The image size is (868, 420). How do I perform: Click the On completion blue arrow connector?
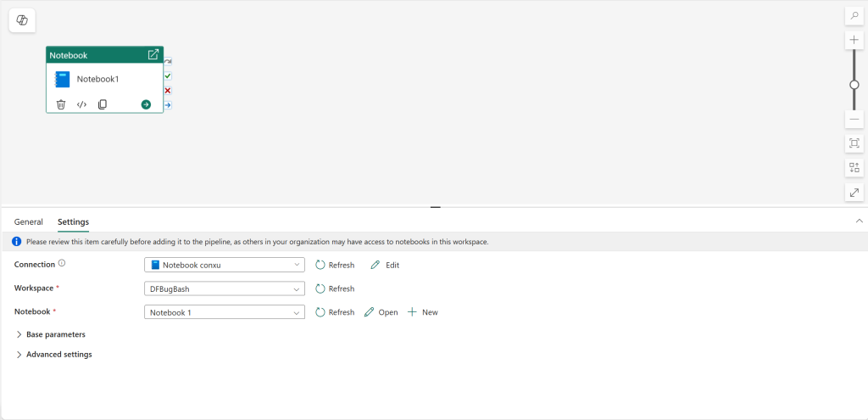(x=168, y=104)
